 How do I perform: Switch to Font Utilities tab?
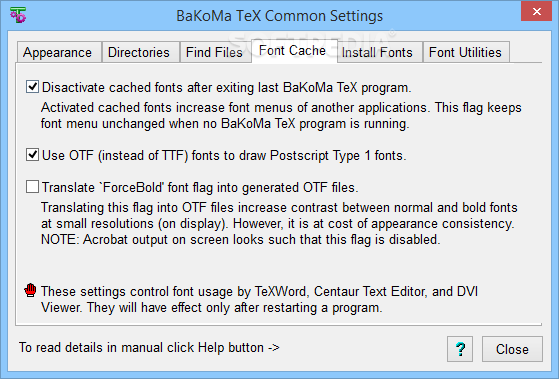(x=466, y=52)
